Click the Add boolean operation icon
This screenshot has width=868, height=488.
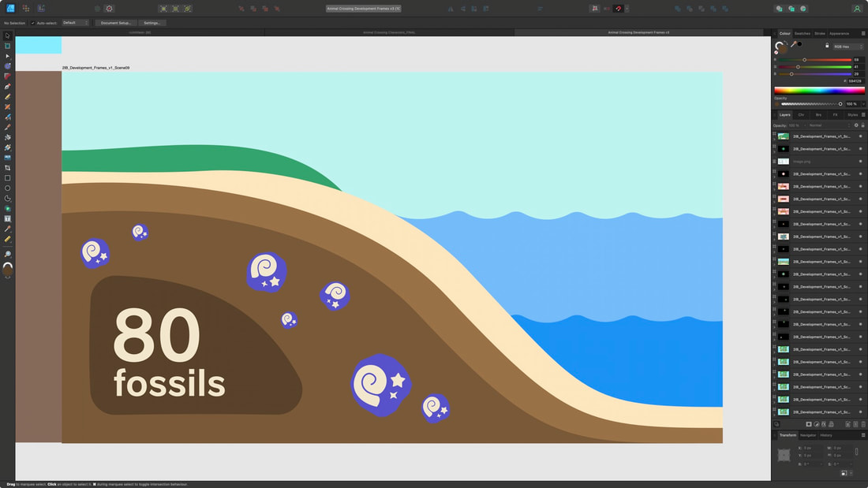point(678,9)
